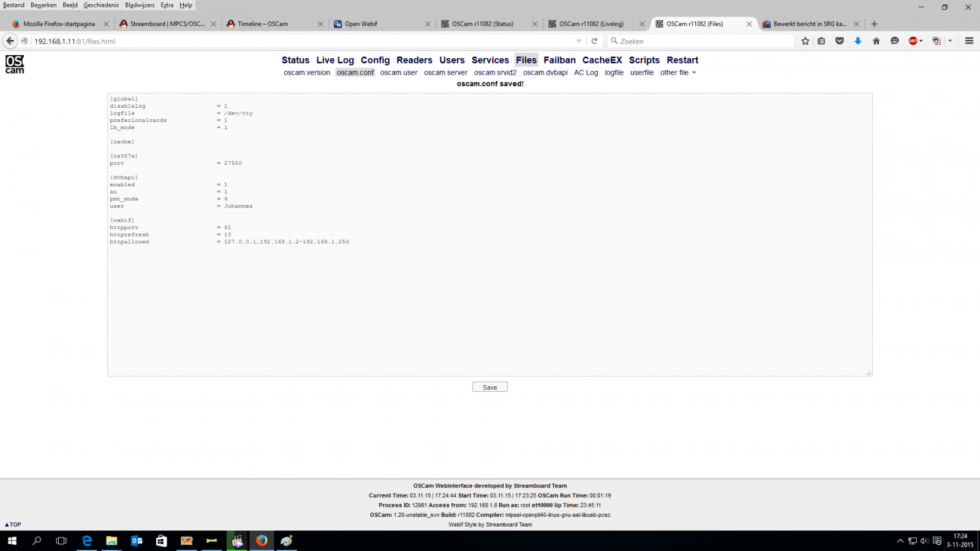Switch to the Timeline – OSCam tab

pos(276,24)
